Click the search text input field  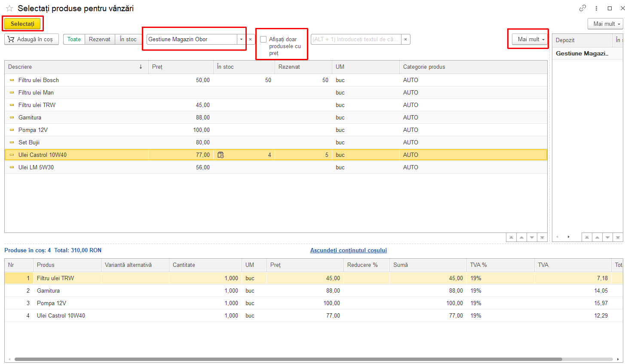[356, 39]
